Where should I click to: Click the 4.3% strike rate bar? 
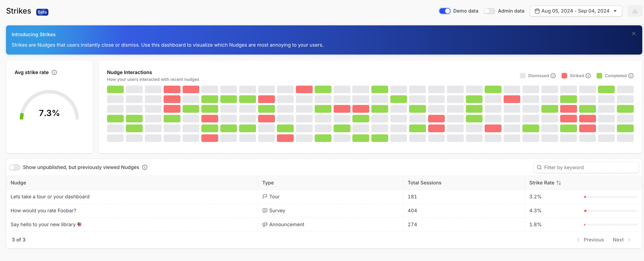[x=611, y=211]
